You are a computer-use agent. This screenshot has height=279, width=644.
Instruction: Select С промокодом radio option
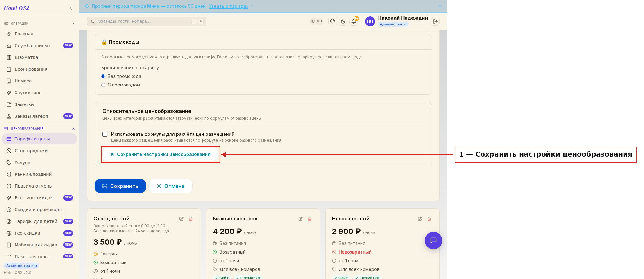(x=103, y=85)
